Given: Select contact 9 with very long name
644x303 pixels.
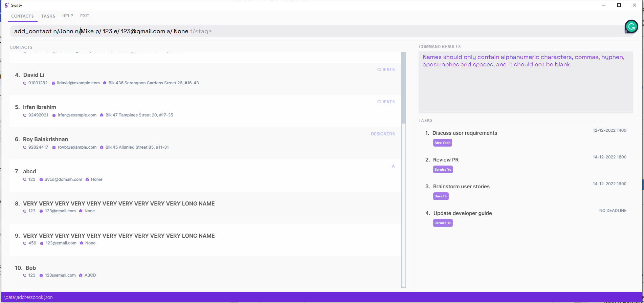Looking at the screenshot, I should click(x=205, y=240).
